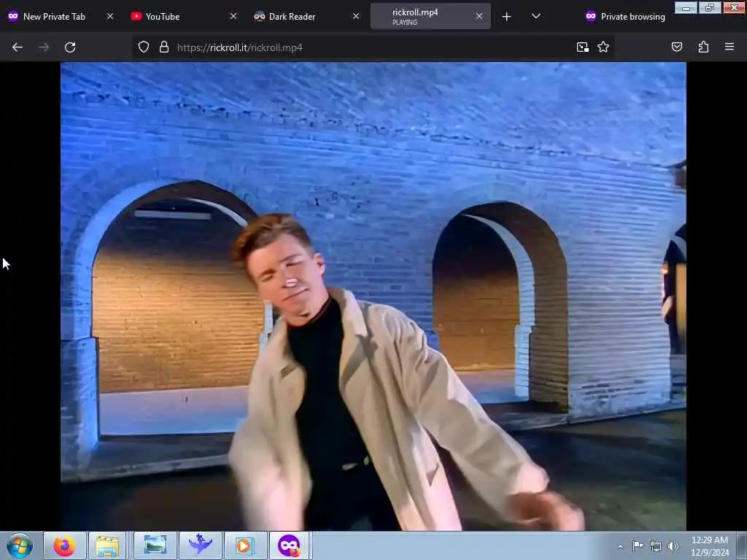747x560 pixels.
Task: Open File Explorer from taskbar
Action: 107,545
